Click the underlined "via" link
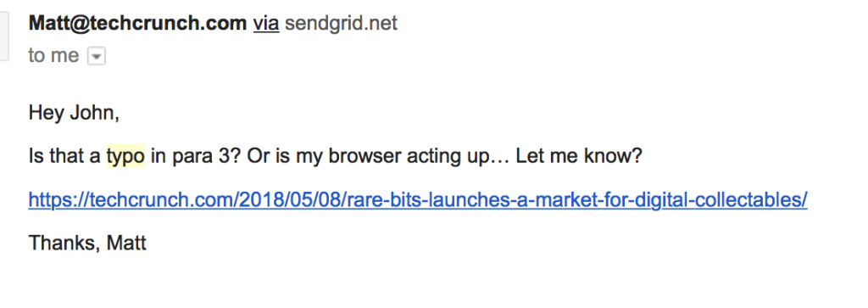The image size is (868, 308). point(266,23)
